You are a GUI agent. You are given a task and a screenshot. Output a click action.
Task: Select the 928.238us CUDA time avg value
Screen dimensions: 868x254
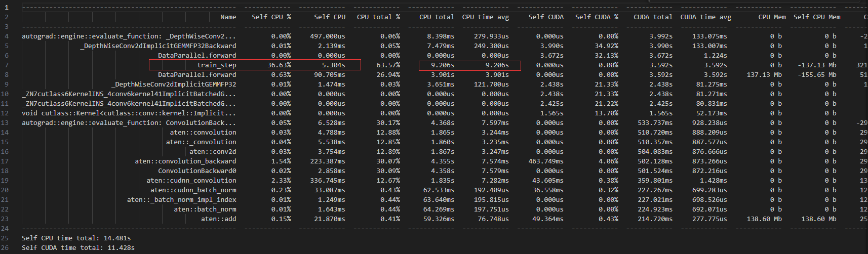coord(710,122)
